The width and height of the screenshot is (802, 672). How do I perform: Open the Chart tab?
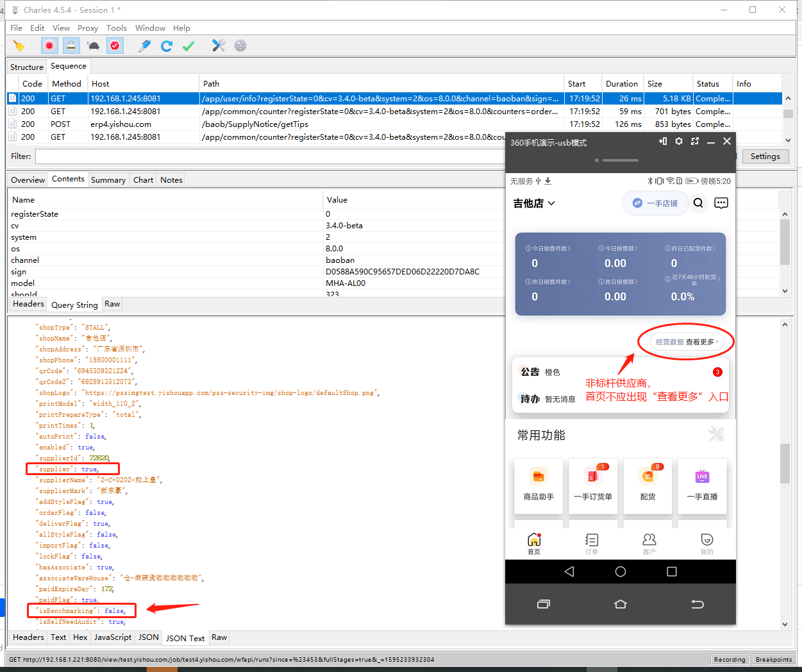pos(143,180)
